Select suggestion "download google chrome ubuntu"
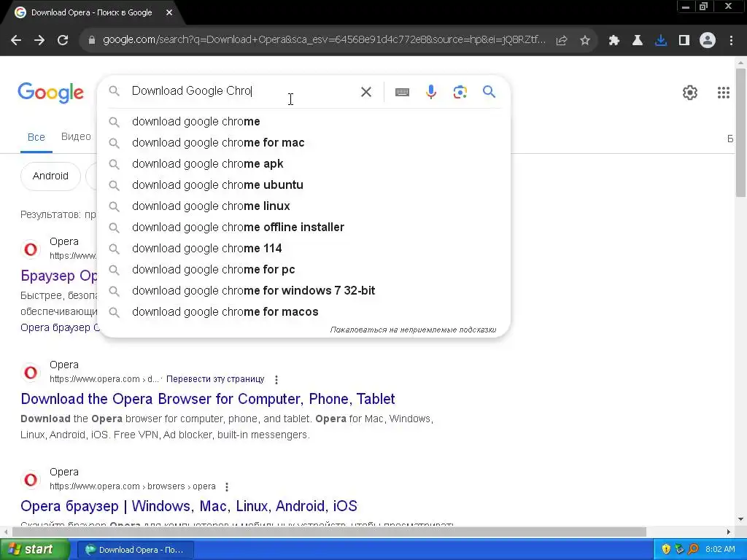This screenshot has height=560, width=747. 304,184
